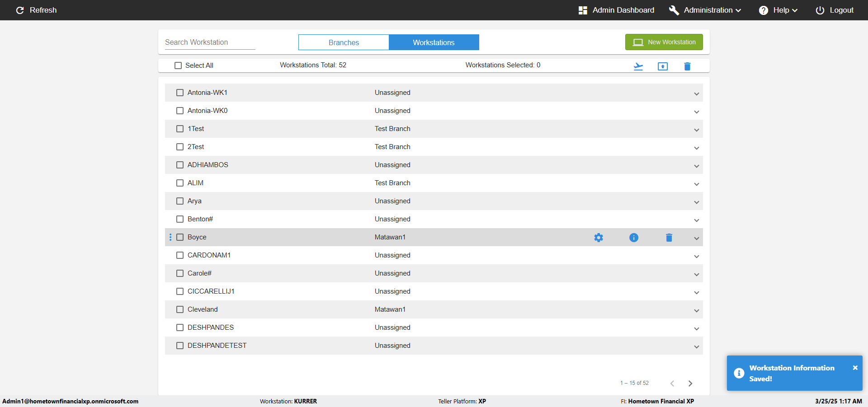The width and height of the screenshot is (868, 407).
Task: Expand the Boyce row chevron
Action: (696, 239)
